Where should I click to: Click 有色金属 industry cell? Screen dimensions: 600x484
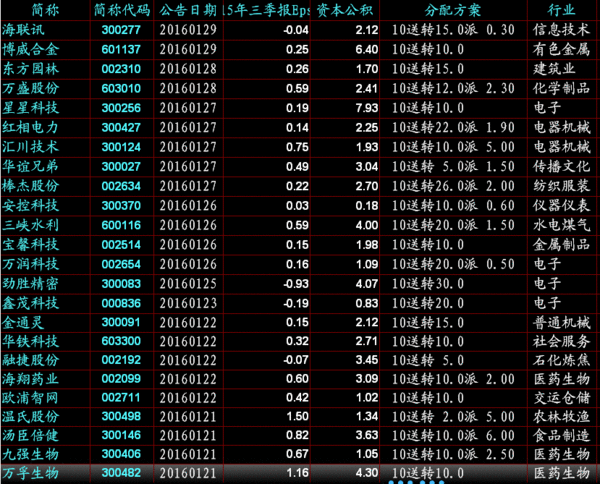tap(561, 49)
